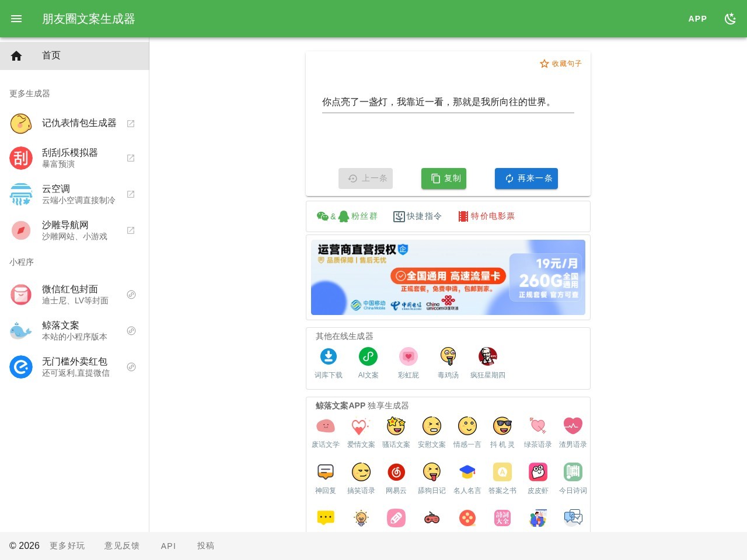Screen dimensions: 747x560
Task: Open 网易云 generator
Action: click(x=396, y=479)
